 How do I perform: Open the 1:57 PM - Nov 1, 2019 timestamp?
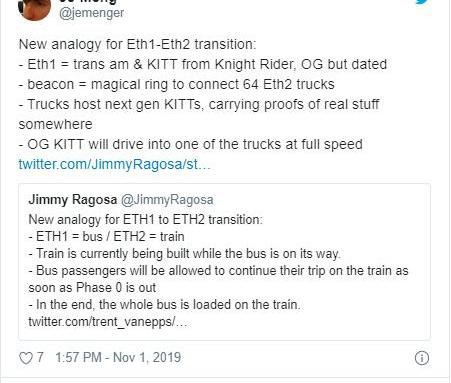tap(118, 357)
